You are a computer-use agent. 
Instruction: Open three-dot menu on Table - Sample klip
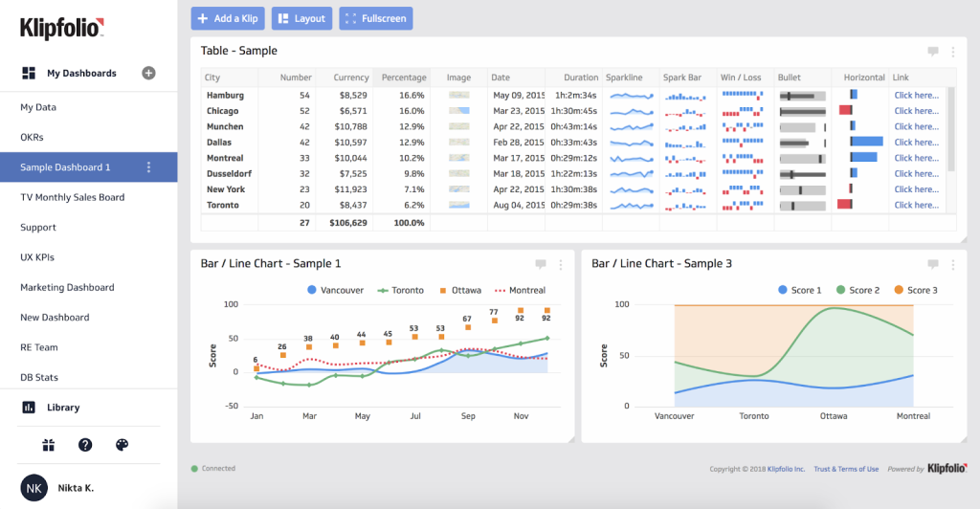coord(952,52)
